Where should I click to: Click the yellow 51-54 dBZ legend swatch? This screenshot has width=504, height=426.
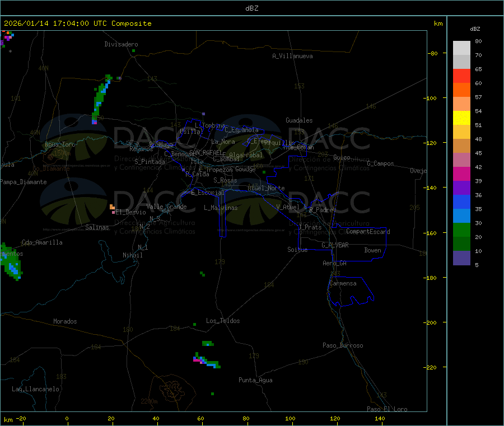461,118
